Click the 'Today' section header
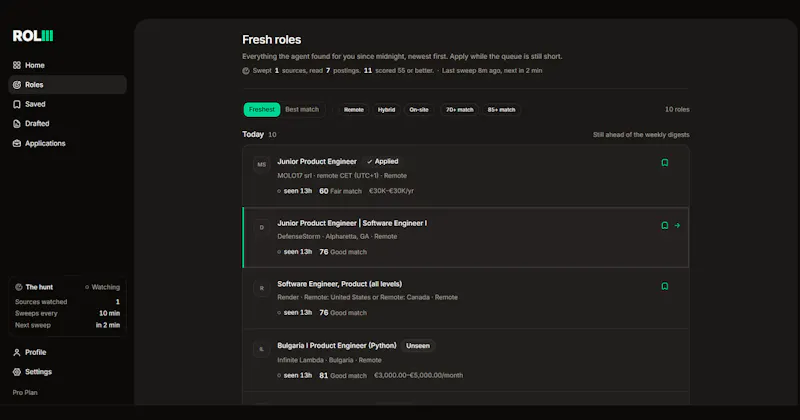This screenshot has width=800, height=420. [x=253, y=134]
